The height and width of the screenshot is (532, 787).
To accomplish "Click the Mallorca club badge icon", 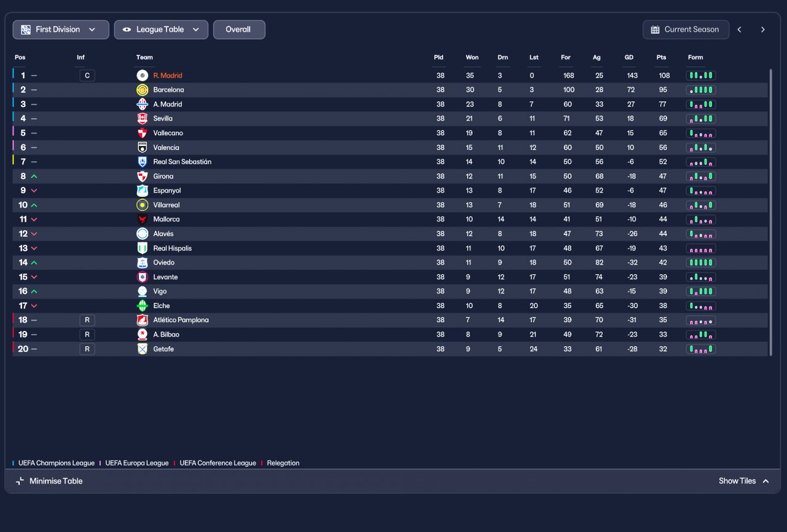I will click(x=142, y=220).
